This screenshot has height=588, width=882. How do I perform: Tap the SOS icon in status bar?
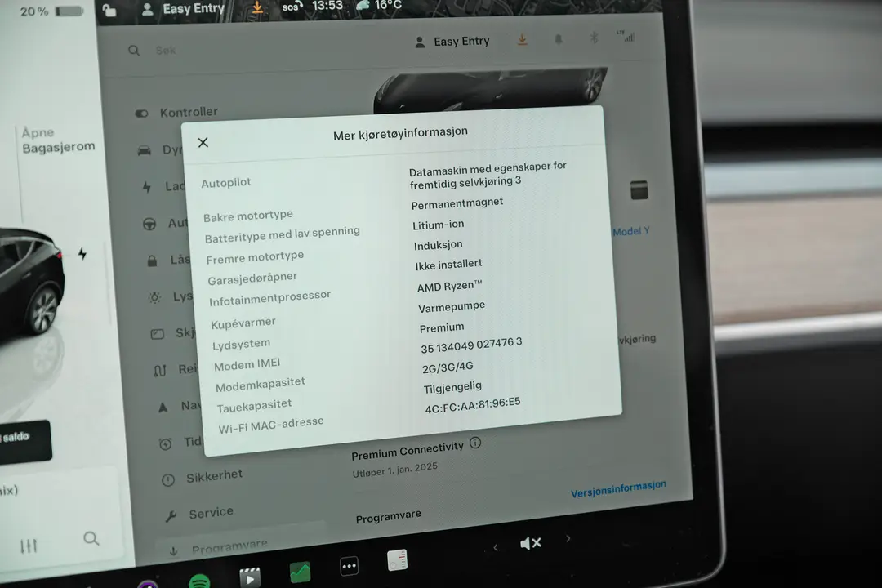coord(292,7)
